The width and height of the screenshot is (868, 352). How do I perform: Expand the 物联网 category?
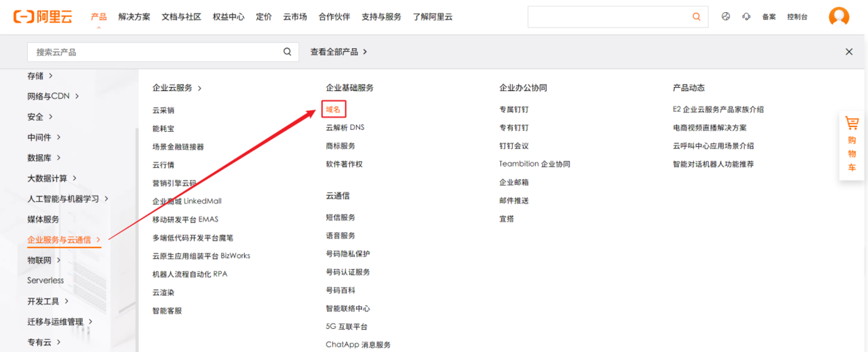point(44,260)
